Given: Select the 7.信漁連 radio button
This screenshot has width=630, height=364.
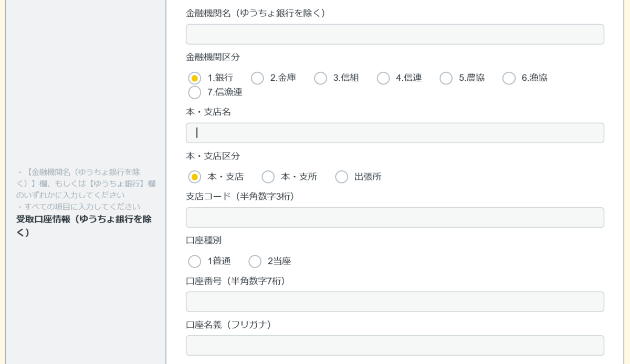Looking at the screenshot, I should point(195,92).
